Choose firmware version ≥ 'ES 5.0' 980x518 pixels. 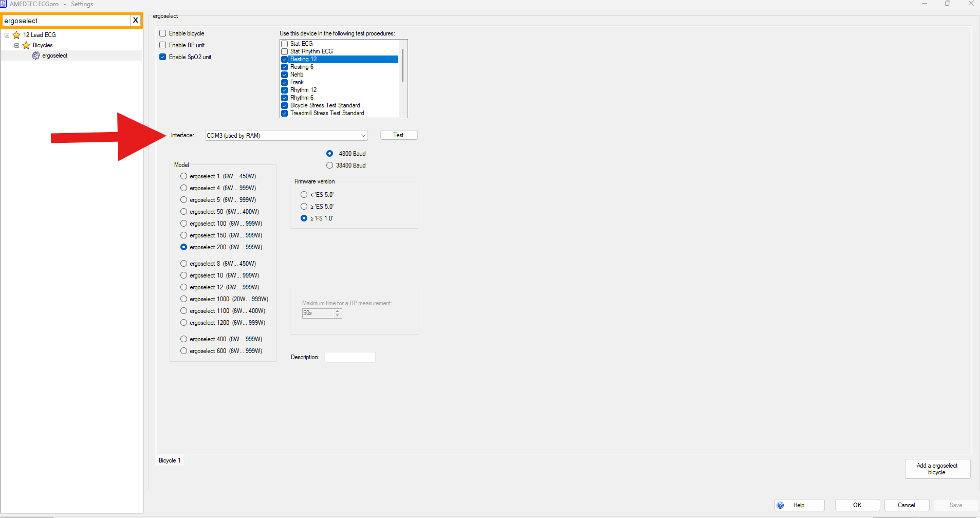[x=304, y=207]
